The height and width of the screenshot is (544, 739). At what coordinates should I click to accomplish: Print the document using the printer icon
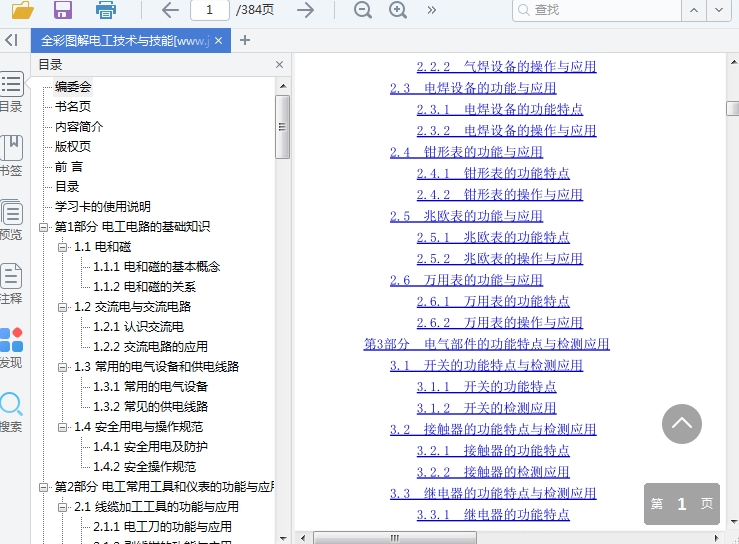106,10
